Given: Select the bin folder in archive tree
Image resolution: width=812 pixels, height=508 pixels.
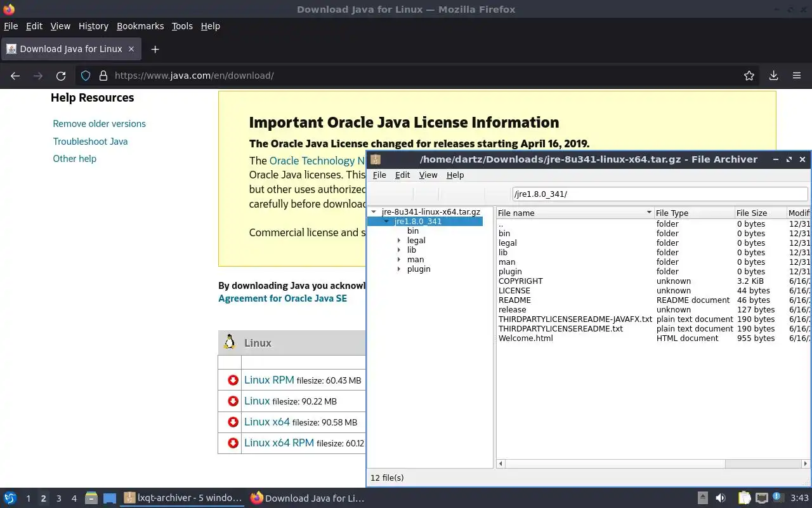Looking at the screenshot, I should 413,231.
